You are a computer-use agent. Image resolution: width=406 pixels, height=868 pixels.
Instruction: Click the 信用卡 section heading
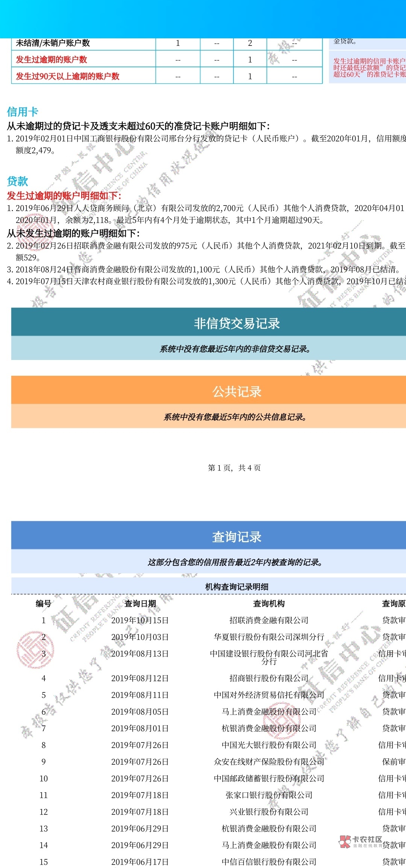click(23, 112)
